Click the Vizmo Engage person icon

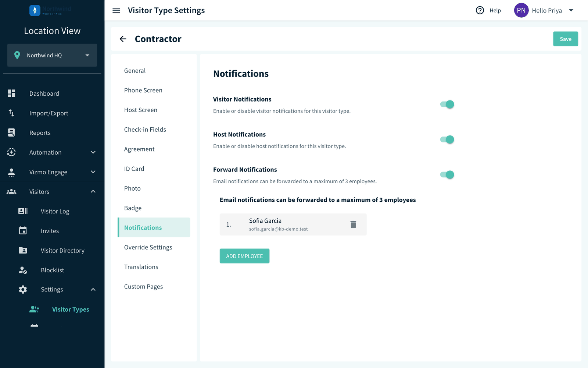(x=11, y=172)
